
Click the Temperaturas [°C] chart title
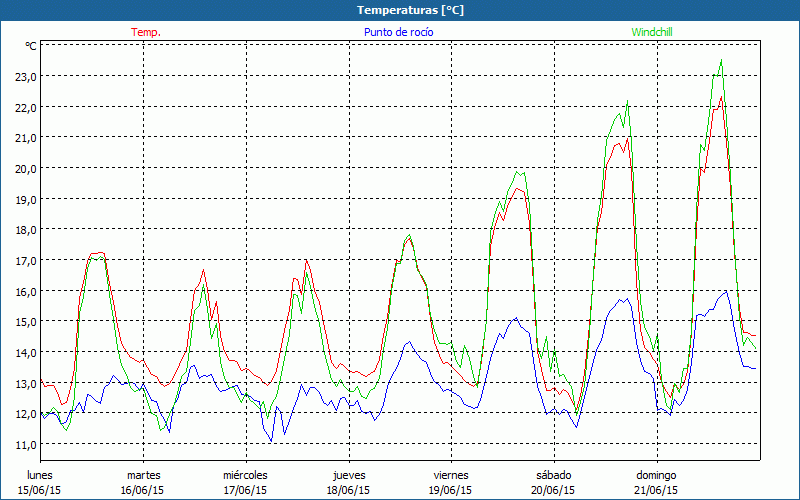399,9
